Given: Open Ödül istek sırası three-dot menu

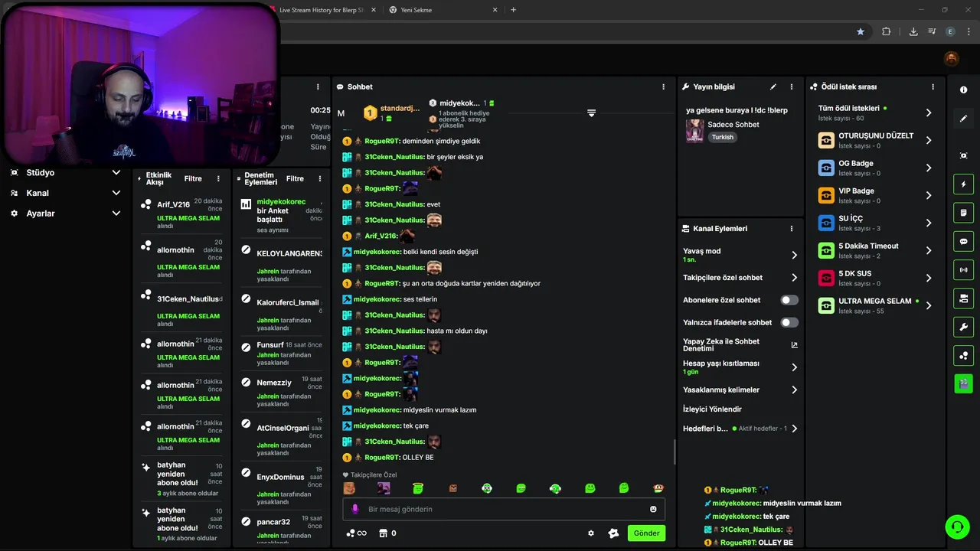Looking at the screenshot, I should pos(933,87).
